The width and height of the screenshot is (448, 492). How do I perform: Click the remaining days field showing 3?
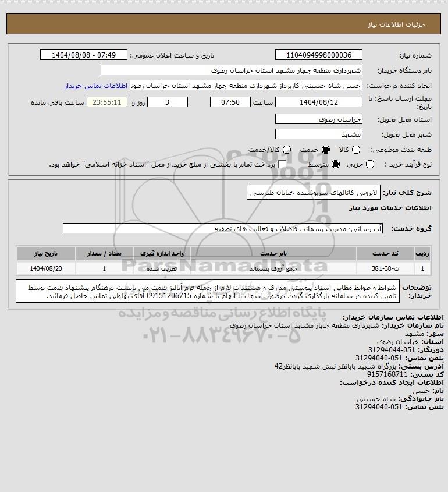(x=168, y=102)
